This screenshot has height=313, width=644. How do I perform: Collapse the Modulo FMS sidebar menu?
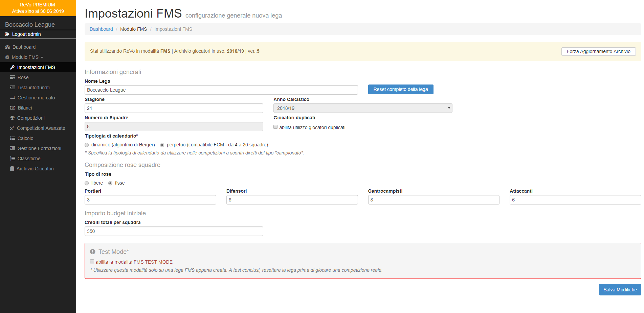tap(25, 57)
